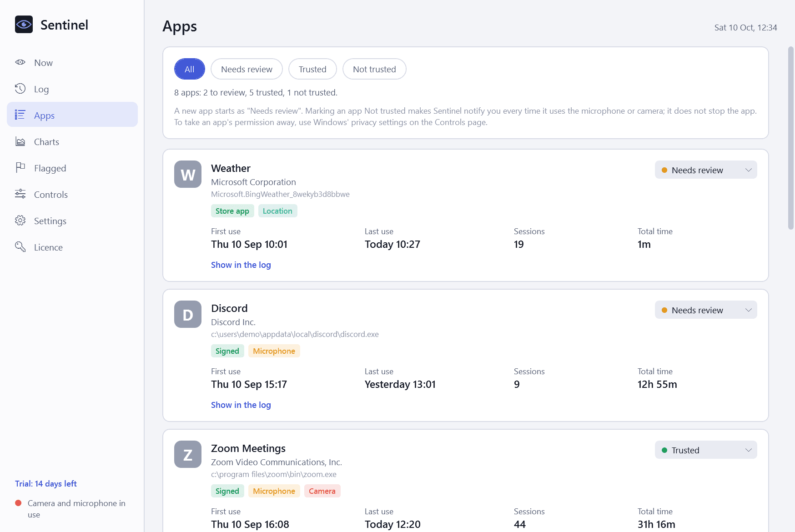795x532 pixels.
Task: Show Weather in the log
Action: [241, 265]
